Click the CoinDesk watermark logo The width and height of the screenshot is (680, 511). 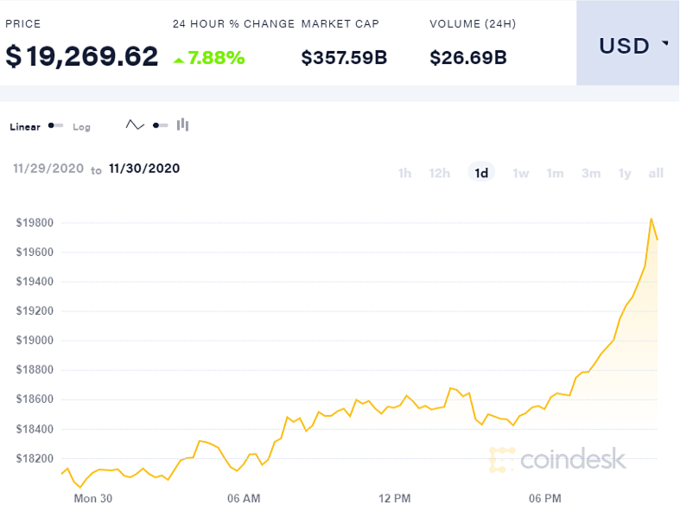(557, 459)
